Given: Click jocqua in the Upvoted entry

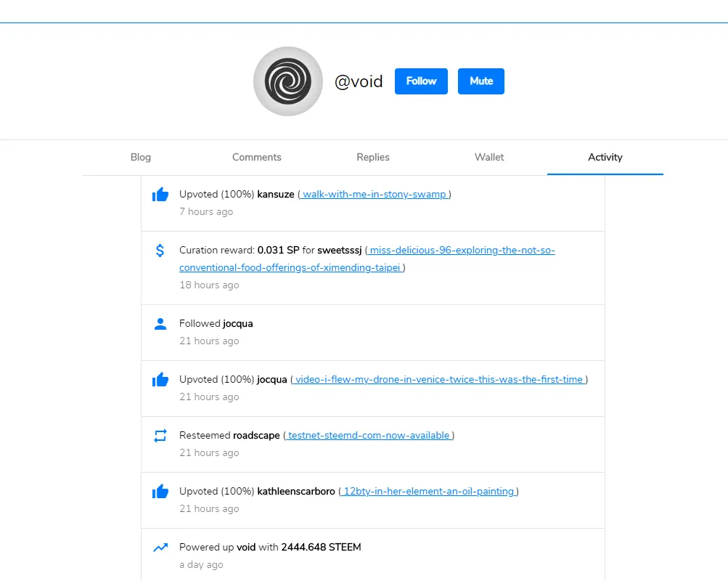Looking at the screenshot, I should 272,379.
